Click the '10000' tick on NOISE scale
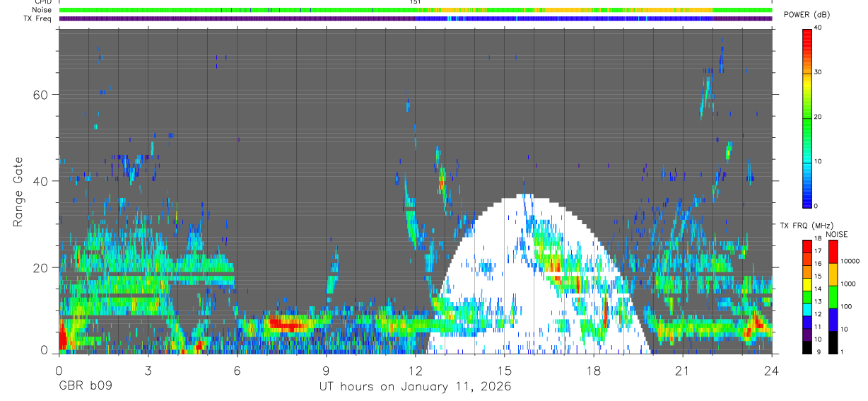The width and height of the screenshot is (868, 401). (850, 262)
